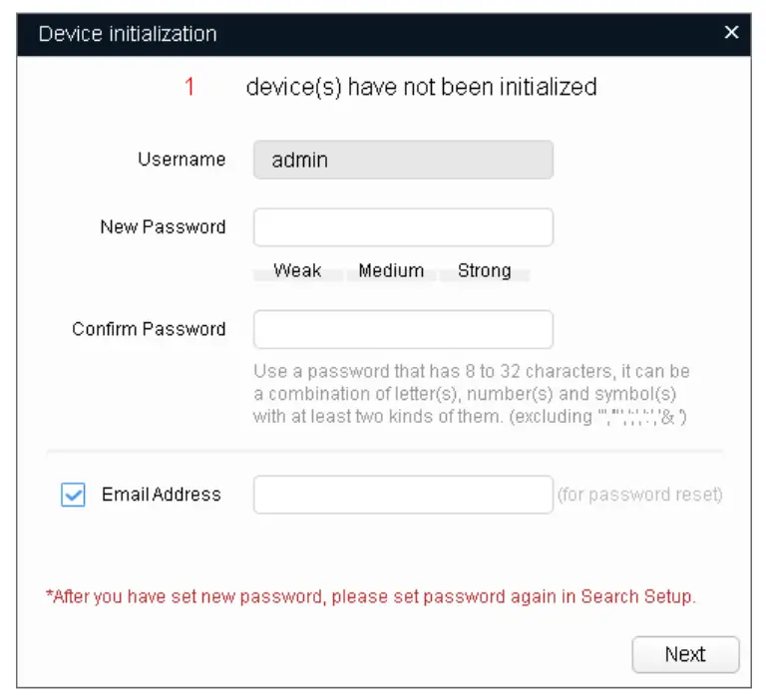Click the "(for password reset)" hint
The height and width of the screenshot is (700, 766).
639,495
